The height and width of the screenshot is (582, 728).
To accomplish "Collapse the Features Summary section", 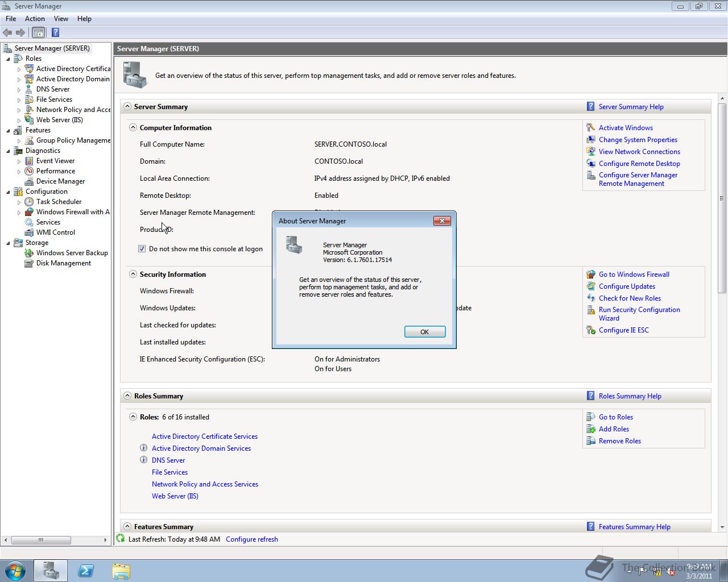I will (127, 526).
